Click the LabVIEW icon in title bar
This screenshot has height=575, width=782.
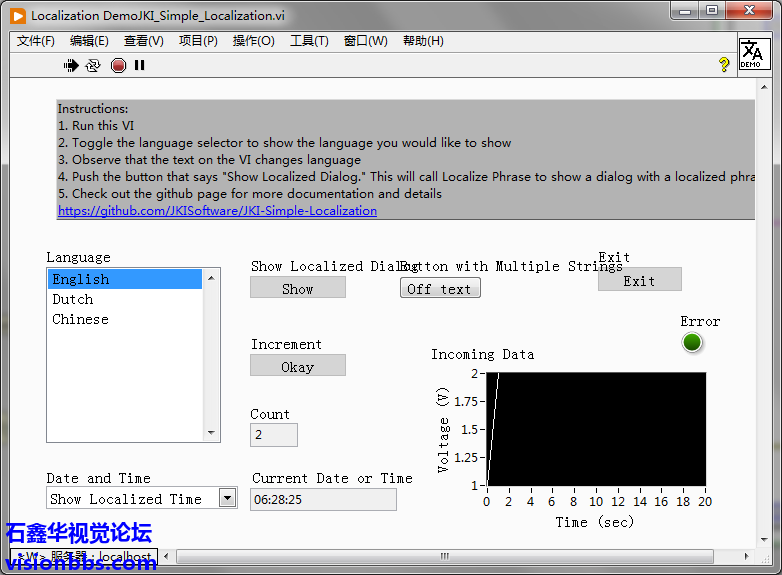coord(18,16)
